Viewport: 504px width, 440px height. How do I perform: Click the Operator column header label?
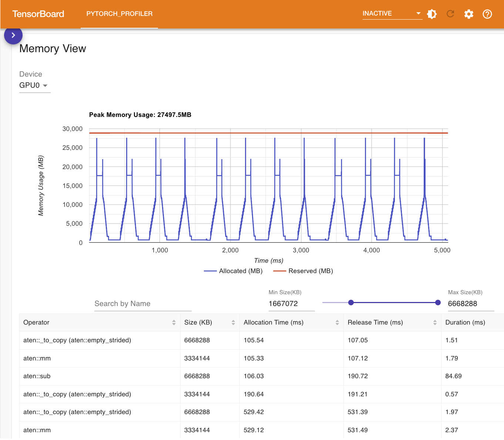36,323
